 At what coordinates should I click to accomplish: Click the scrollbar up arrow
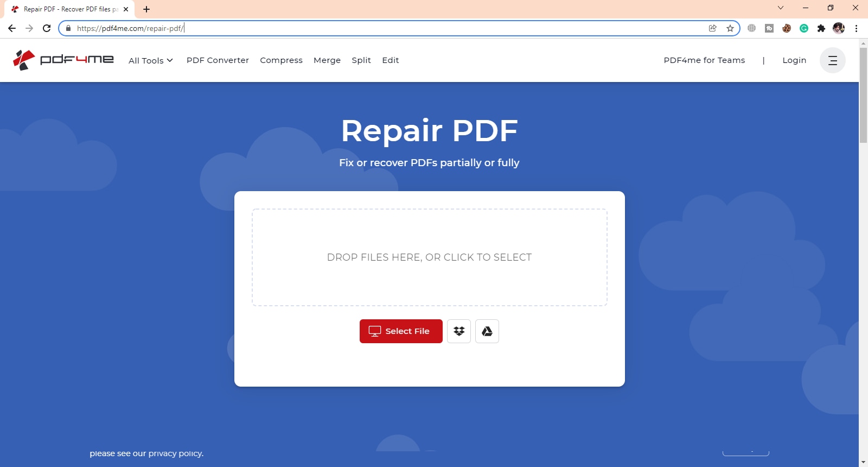click(x=864, y=43)
